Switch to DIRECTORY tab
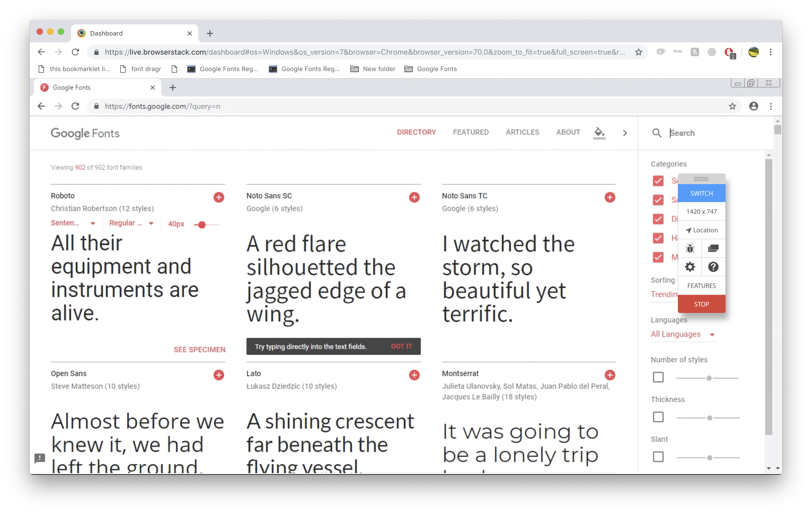The height and width of the screenshot is (514, 812). [x=416, y=132]
